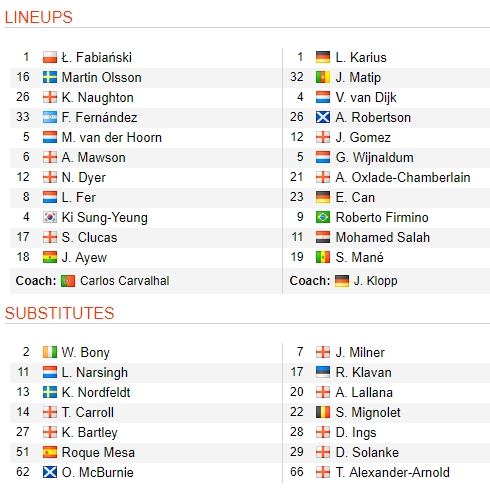Screen dimensions: 490x489
Task: Click the Estonian flag next to R. Klavan
Action: tap(323, 372)
